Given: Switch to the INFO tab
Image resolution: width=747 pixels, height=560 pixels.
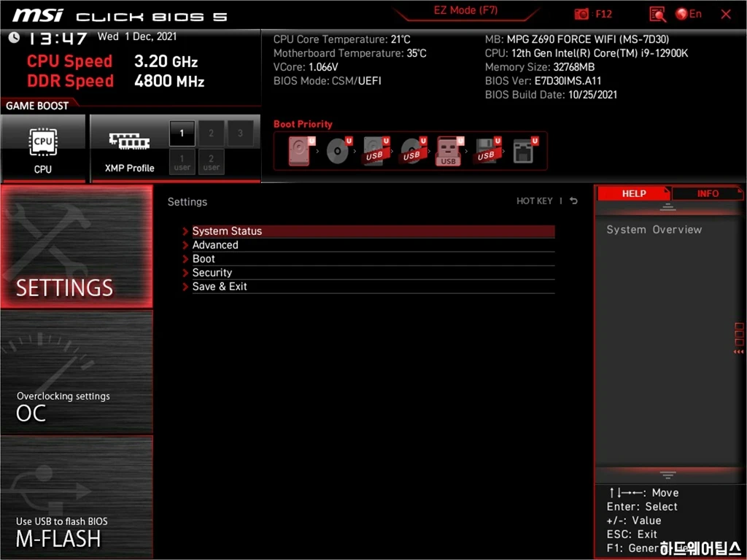Looking at the screenshot, I should 708,193.
